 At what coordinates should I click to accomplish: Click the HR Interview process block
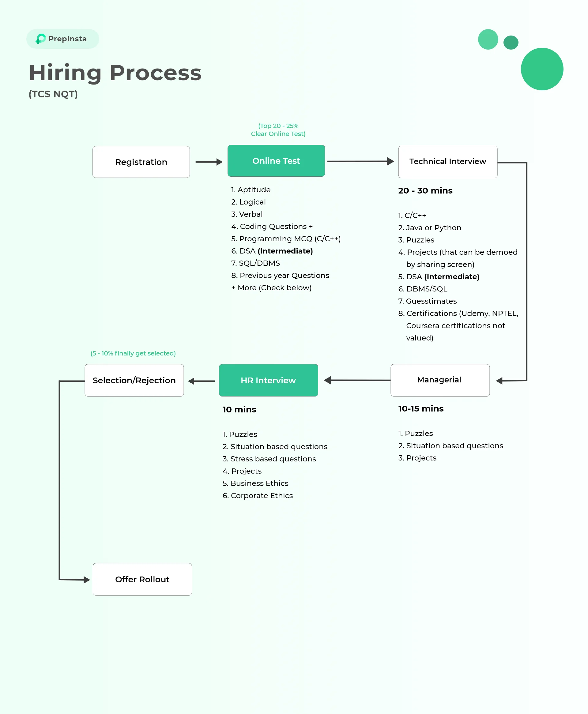[x=268, y=380]
